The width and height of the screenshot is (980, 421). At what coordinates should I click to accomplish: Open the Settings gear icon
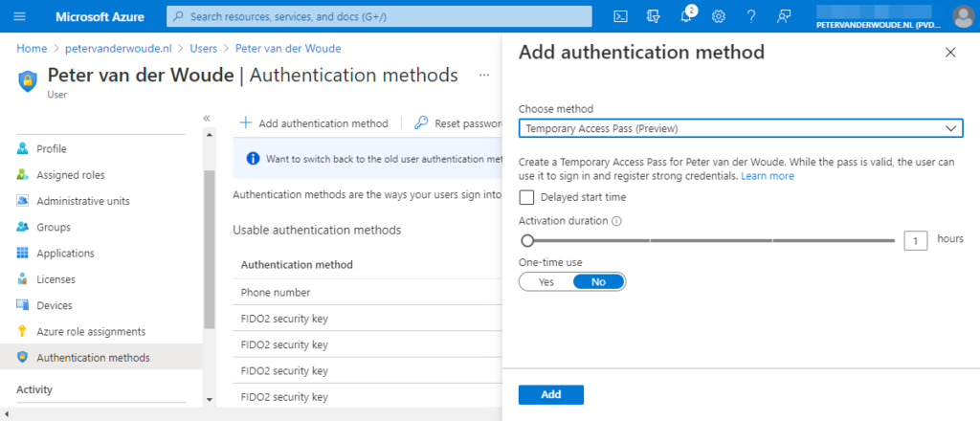719,16
